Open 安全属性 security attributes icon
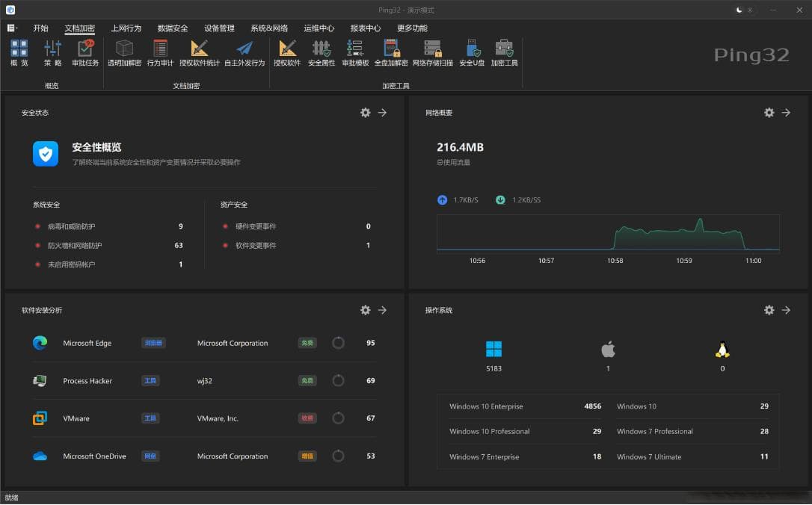The width and height of the screenshot is (812, 505). click(x=321, y=53)
